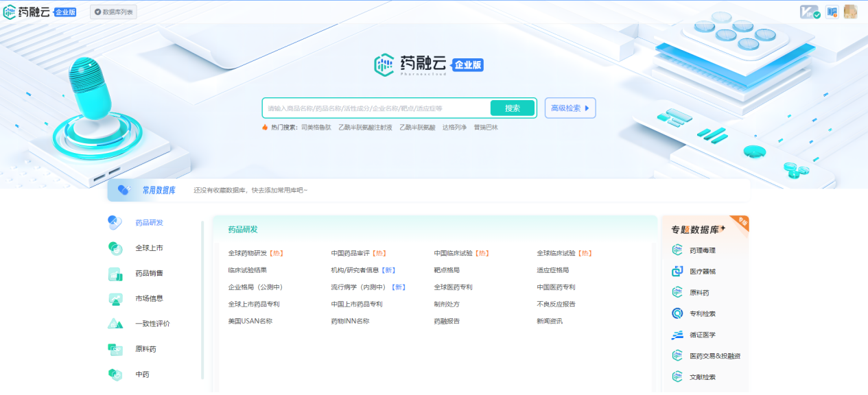
Task: Select the 中药 category label
Action: pyautogui.click(x=142, y=374)
